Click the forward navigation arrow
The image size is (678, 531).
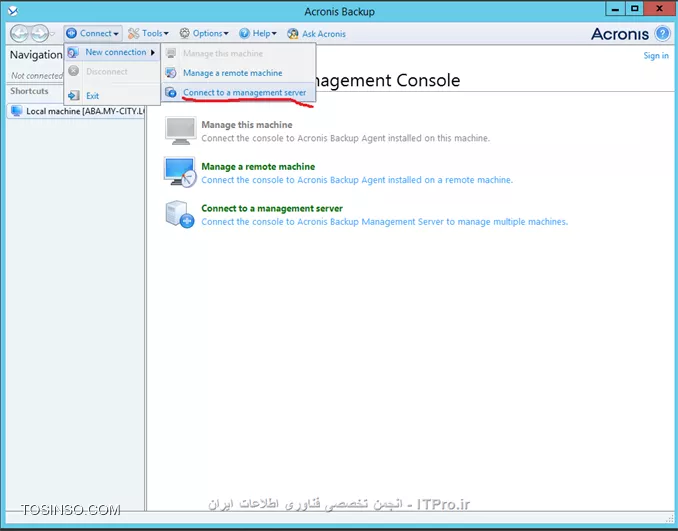[39, 33]
